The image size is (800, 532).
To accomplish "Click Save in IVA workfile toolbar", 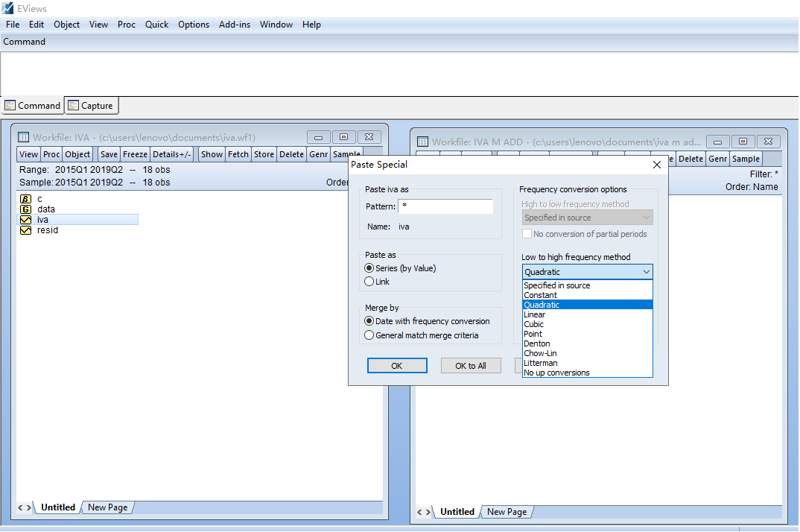I will (x=109, y=154).
